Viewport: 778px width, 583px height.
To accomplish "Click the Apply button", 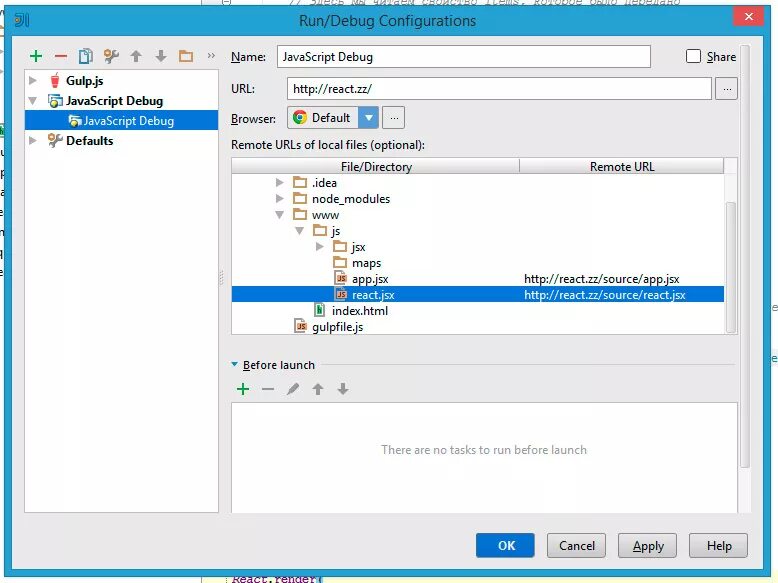I will click(x=648, y=545).
